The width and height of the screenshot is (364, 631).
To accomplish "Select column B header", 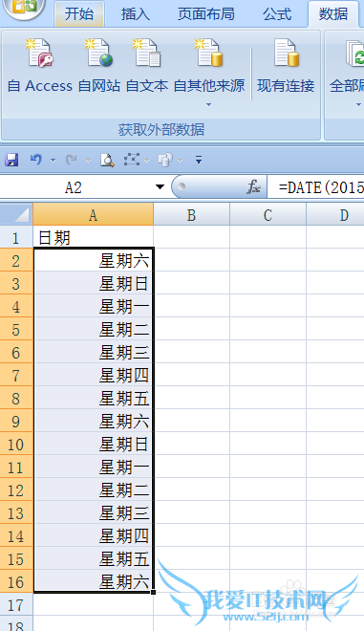I will coord(191,215).
